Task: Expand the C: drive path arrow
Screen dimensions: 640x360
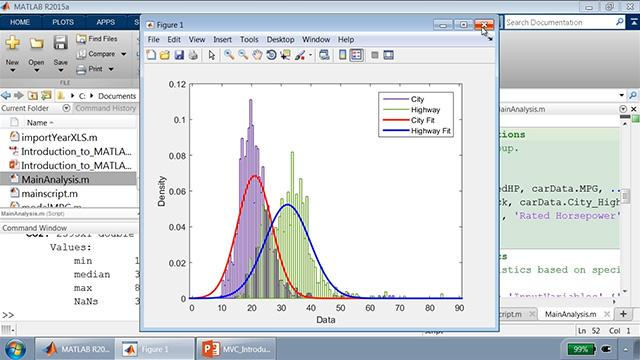Action: [x=91, y=96]
